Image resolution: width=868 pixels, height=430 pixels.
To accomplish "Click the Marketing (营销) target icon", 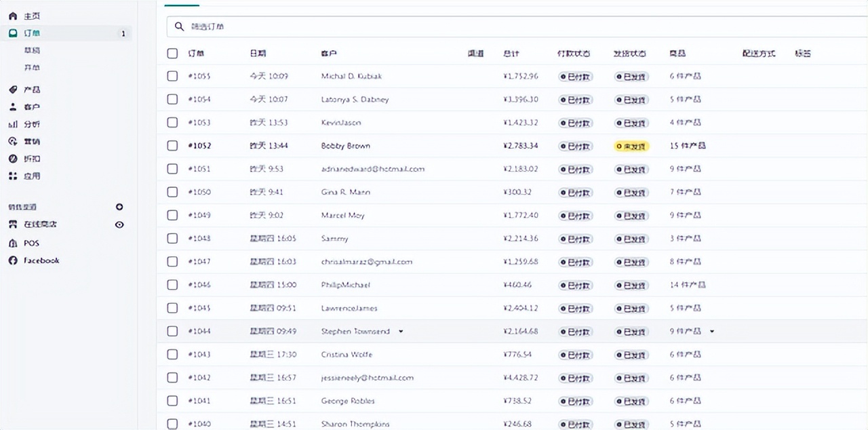I will (13, 142).
